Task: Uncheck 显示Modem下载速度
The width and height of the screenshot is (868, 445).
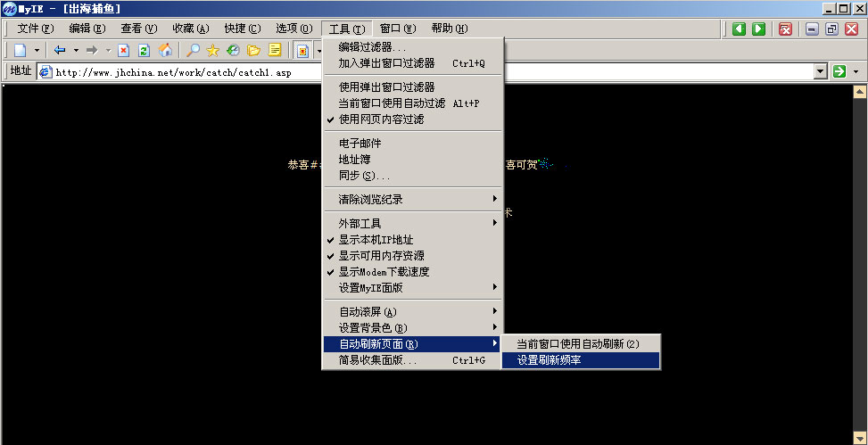Action: point(412,272)
